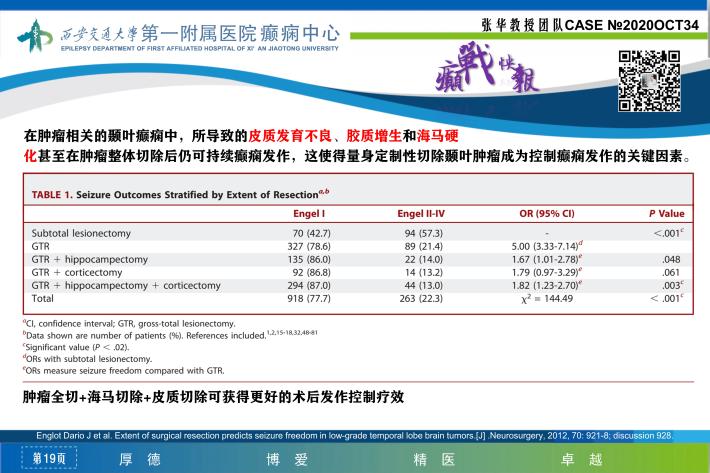The image size is (710, 473).
Task: Click the 'OR (95% CI)' column header
Action: pyautogui.click(x=547, y=214)
